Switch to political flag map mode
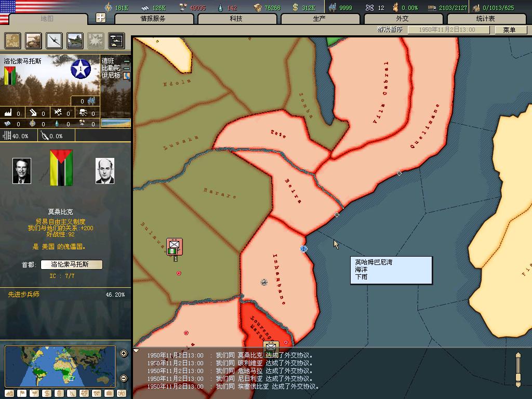This screenshot has width=532, height=399. [22, 394]
